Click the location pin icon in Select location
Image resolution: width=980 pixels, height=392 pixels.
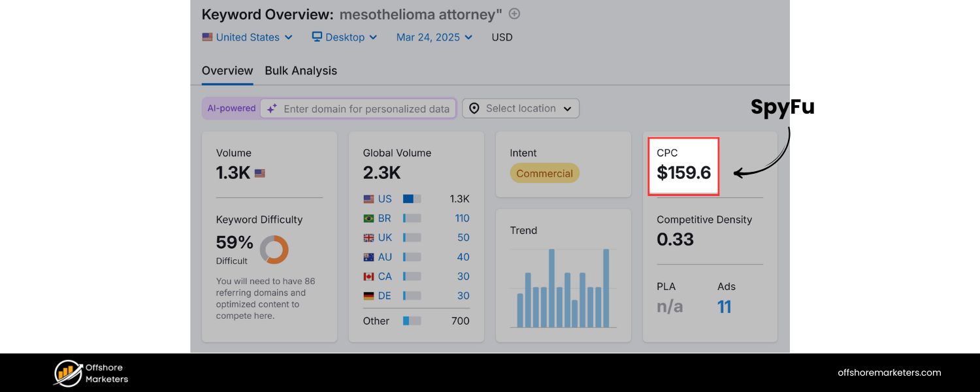tap(474, 108)
